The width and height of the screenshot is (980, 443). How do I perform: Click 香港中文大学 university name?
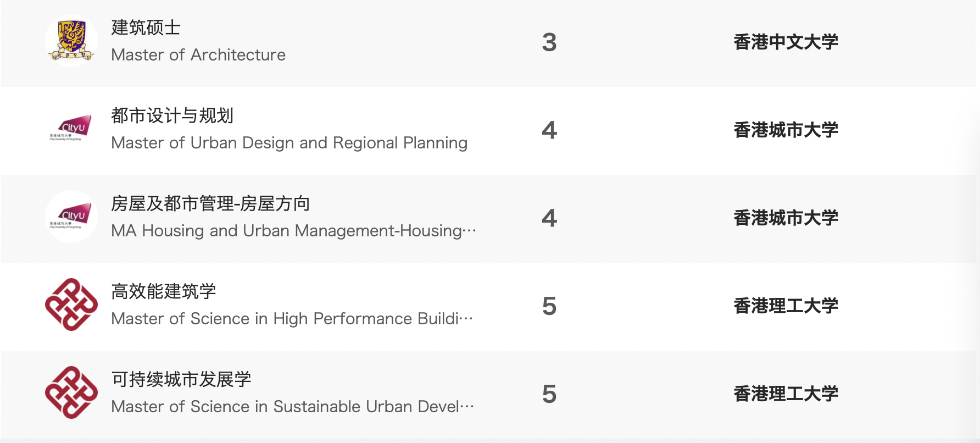pos(786,42)
